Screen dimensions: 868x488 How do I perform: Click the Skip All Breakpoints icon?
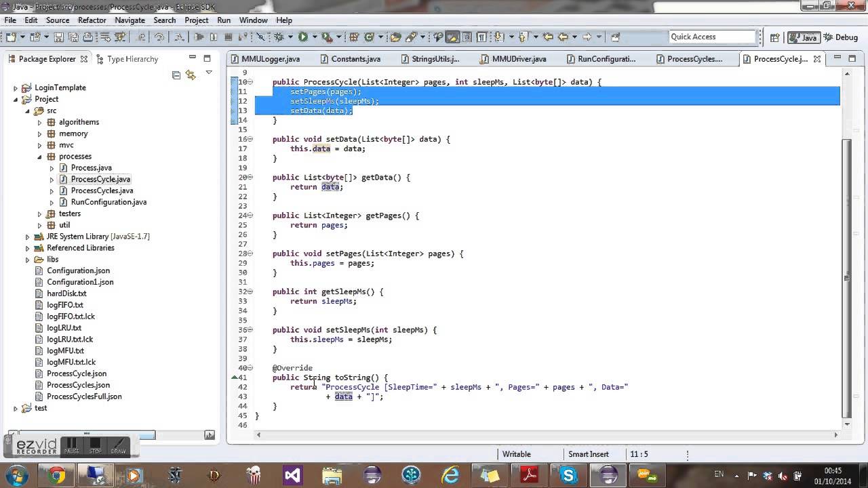260,37
